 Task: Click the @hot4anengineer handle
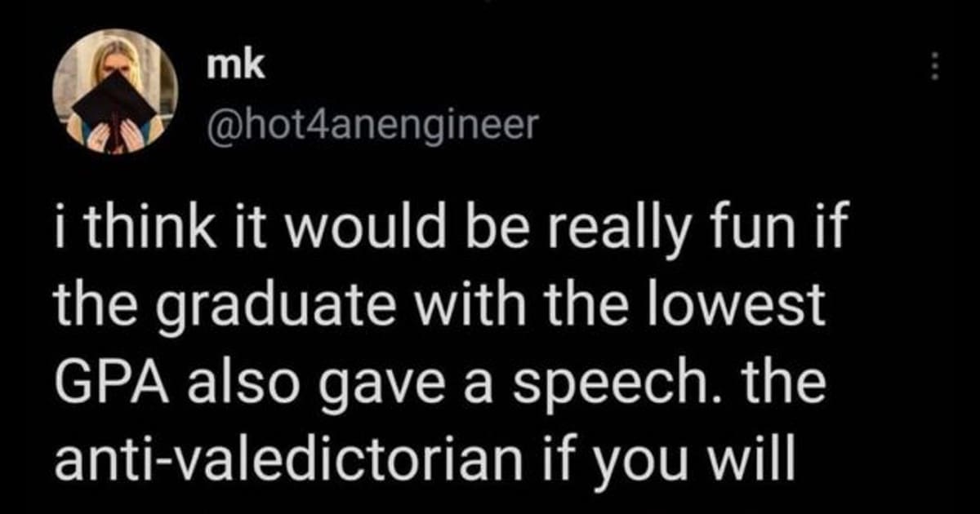372,124
